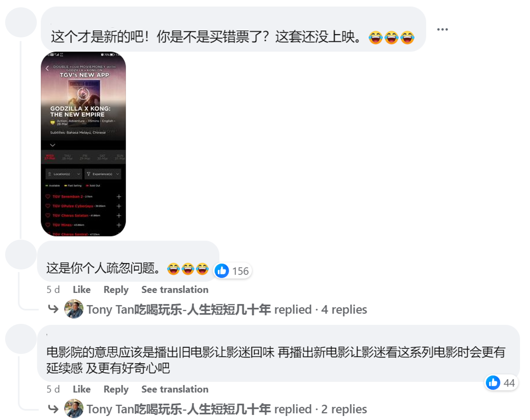
Task: Reply to the comment with 44 reactions
Action: click(116, 389)
